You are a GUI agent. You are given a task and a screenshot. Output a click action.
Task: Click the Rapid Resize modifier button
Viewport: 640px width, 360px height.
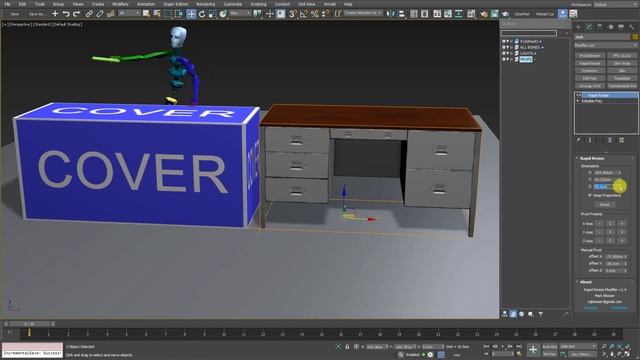[x=590, y=63]
